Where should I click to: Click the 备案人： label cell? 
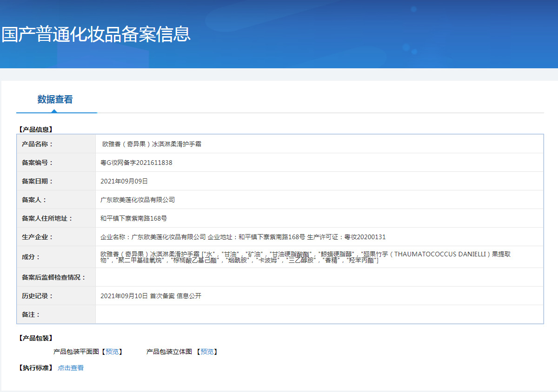[x=56, y=200]
